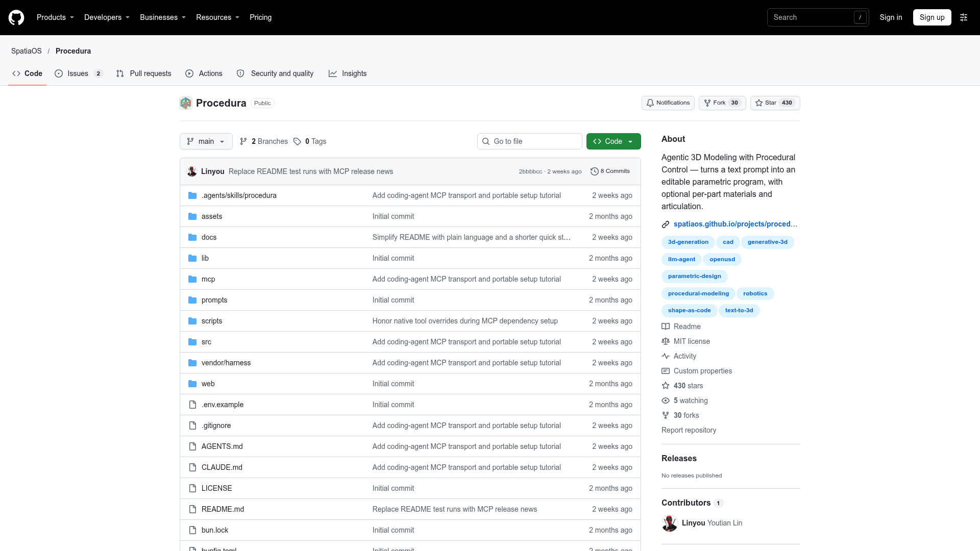
Task: Open the appearance settings slider icon
Action: pos(964,17)
